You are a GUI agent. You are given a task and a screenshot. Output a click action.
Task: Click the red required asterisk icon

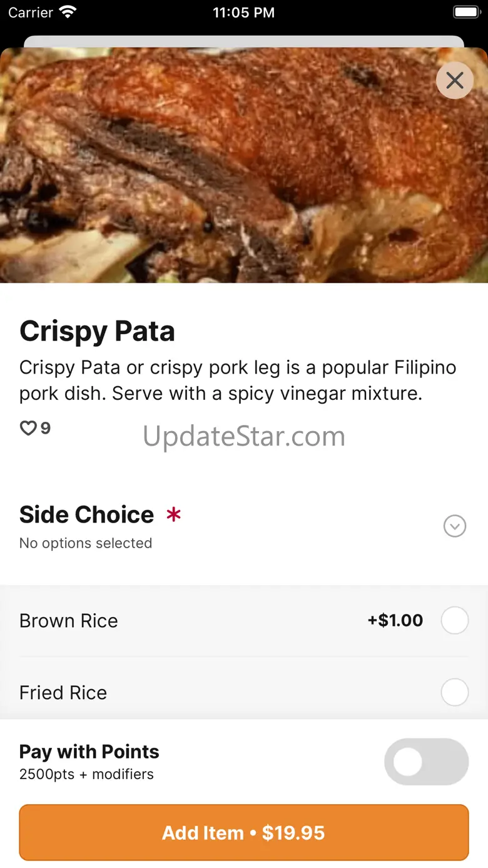pos(173,514)
